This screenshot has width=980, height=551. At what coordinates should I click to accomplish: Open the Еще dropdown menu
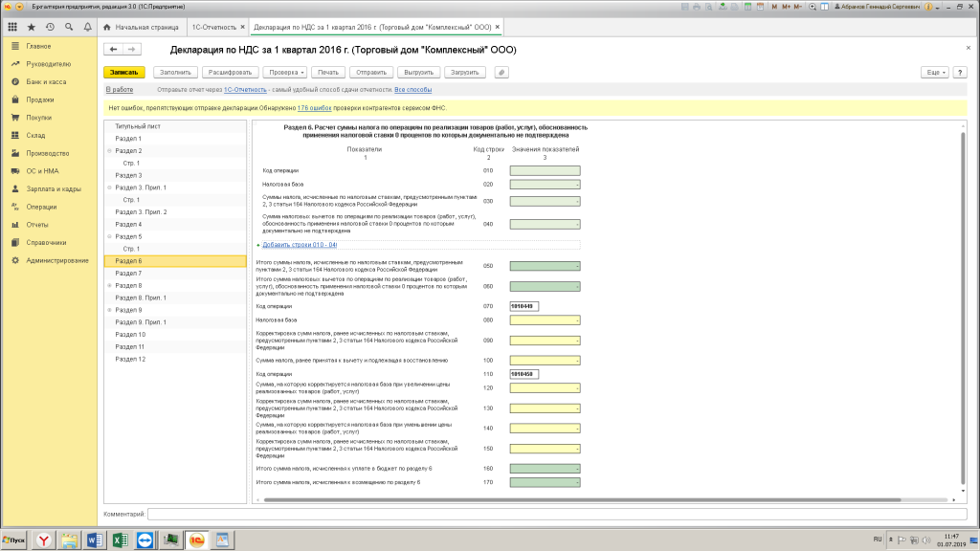point(934,73)
